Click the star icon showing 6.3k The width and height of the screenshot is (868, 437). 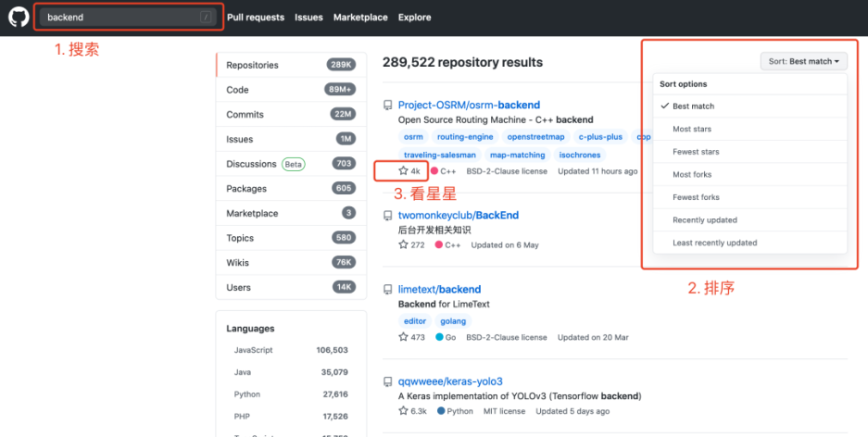pos(403,411)
